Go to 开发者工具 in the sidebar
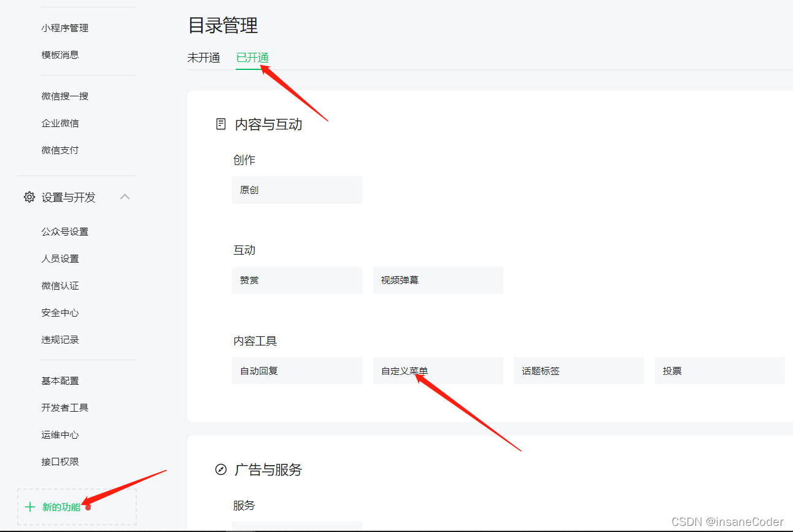The image size is (793, 532). 64,407
